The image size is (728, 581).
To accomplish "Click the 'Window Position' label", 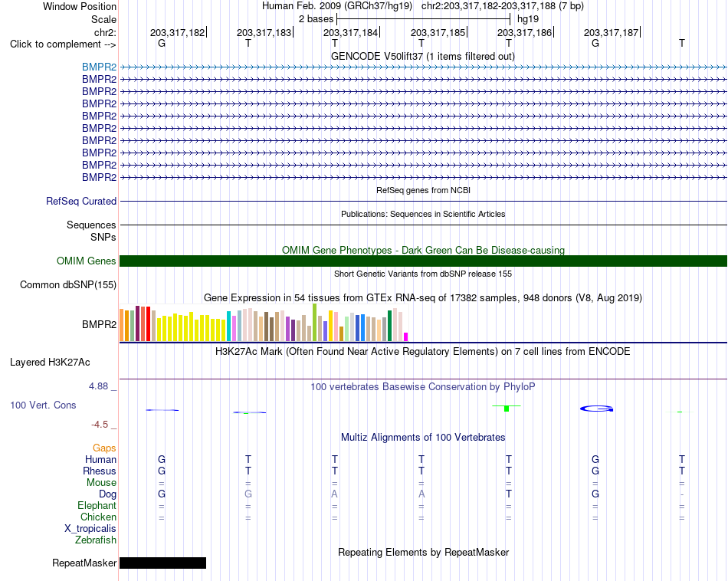I will pos(80,6).
